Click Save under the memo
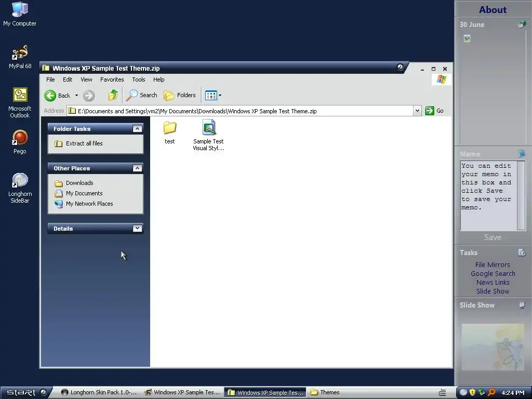The width and height of the screenshot is (532, 399). (x=493, y=237)
